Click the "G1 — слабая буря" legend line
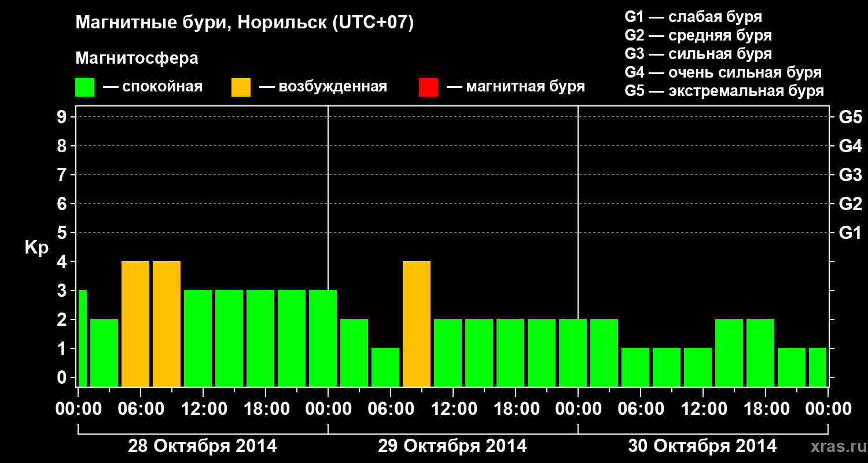868x463 pixels. 693,17
